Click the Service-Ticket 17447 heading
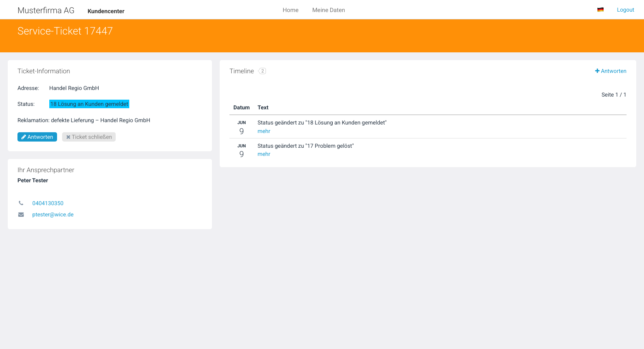644x349 pixels. coord(65,31)
